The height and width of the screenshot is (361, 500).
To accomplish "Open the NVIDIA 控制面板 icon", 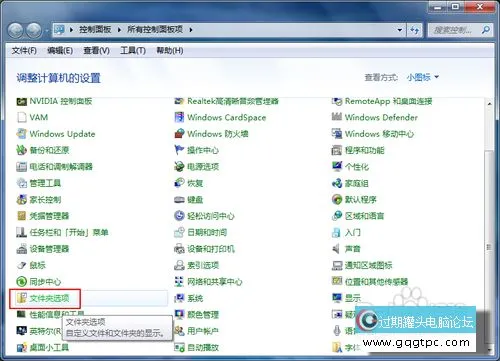I will [x=22, y=101].
